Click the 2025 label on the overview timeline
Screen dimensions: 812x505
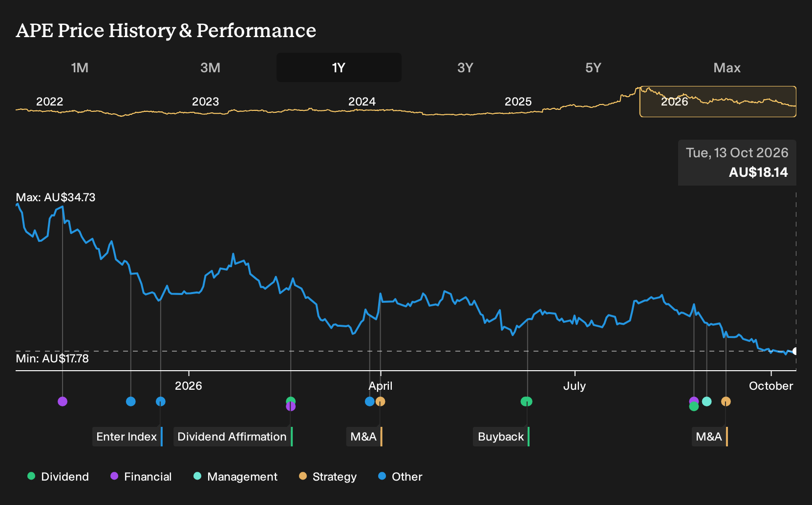pyautogui.click(x=518, y=102)
